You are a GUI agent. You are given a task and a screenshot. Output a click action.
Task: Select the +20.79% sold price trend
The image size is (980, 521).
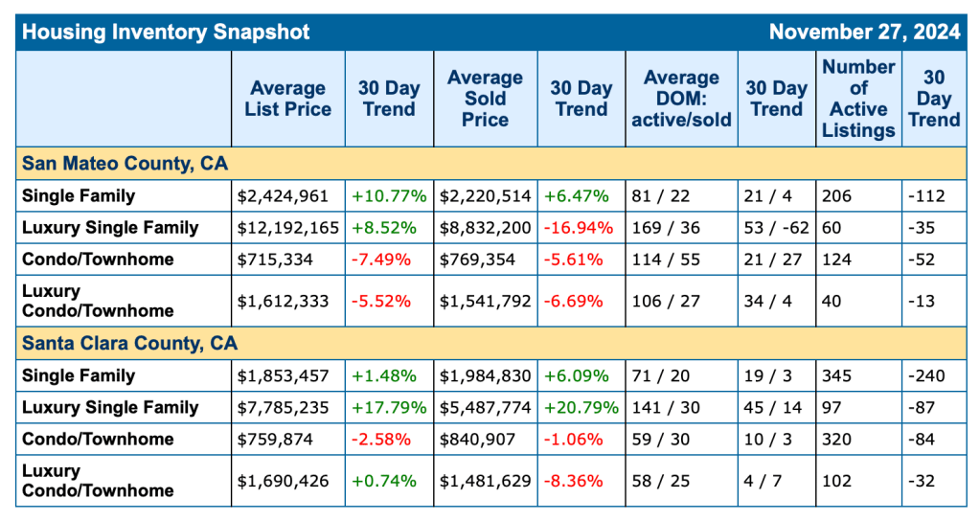coord(581,407)
